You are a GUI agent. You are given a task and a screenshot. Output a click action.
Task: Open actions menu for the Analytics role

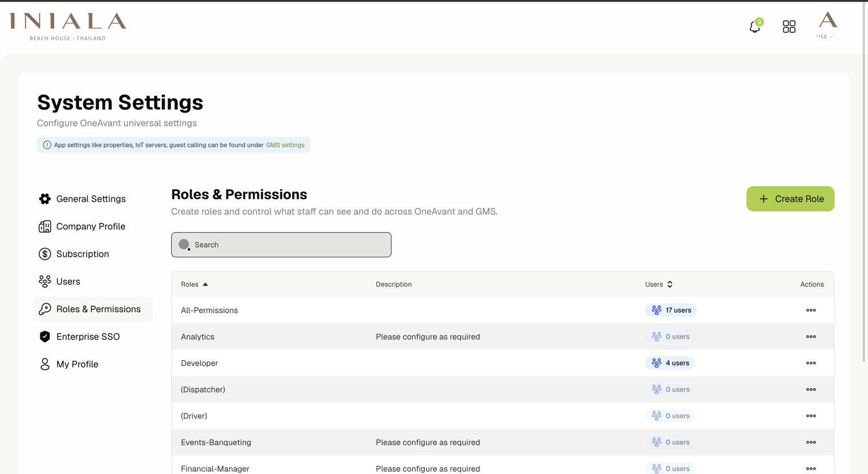pyautogui.click(x=811, y=337)
